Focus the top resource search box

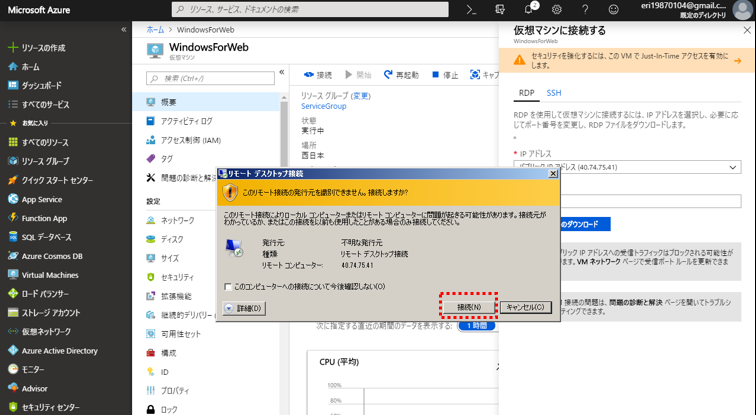click(x=310, y=9)
